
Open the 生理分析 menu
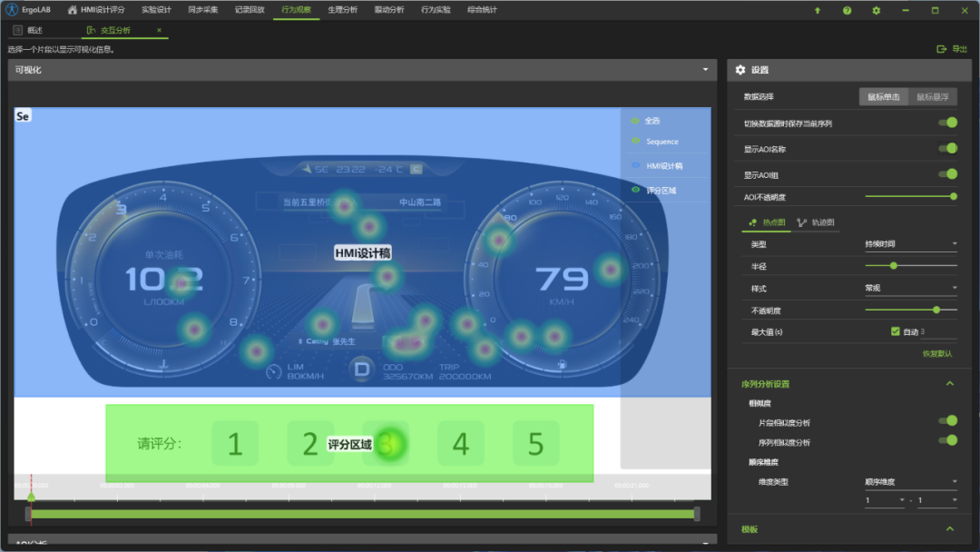[342, 10]
